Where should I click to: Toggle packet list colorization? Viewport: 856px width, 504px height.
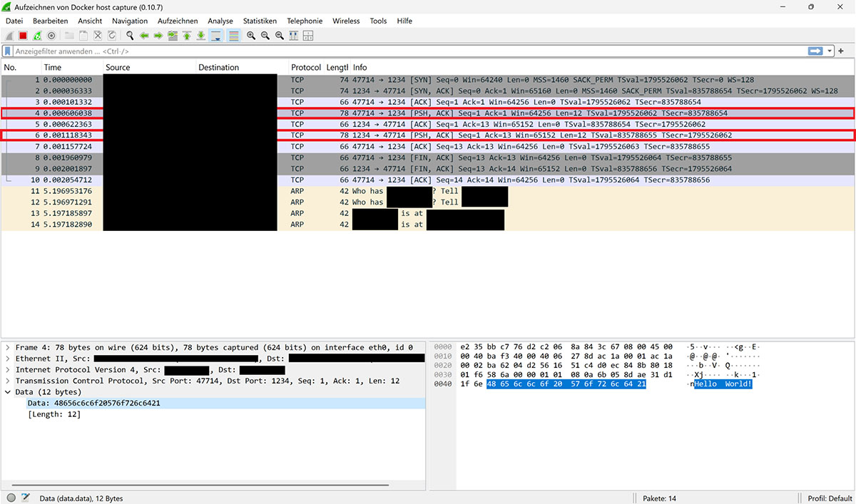(233, 36)
